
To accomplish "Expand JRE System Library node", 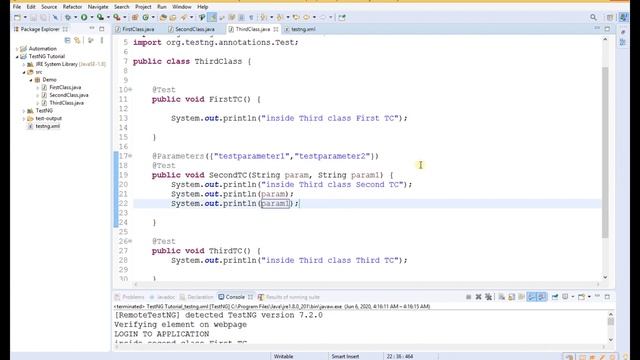I will pyautogui.click(x=24, y=64).
